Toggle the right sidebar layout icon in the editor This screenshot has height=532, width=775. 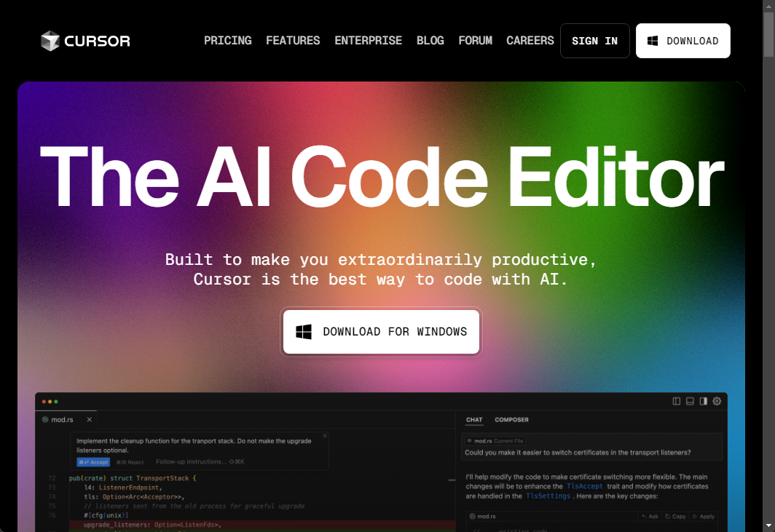click(704, 401)
